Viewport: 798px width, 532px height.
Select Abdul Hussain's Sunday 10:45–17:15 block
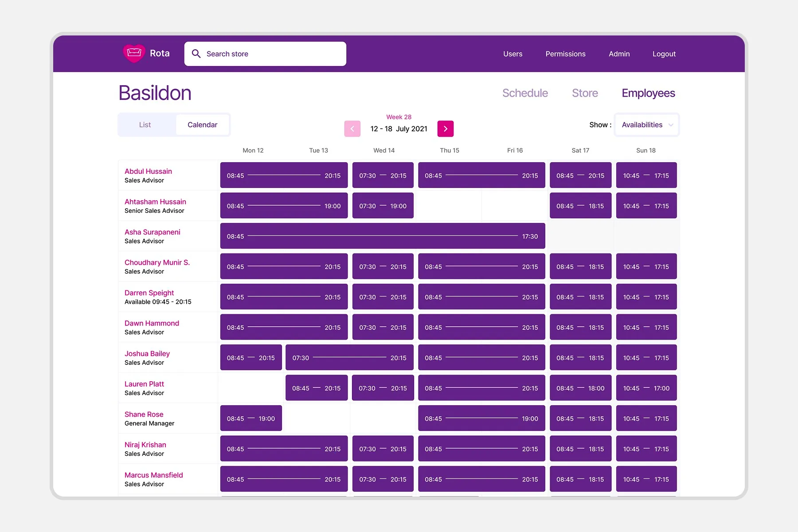[646, 175]
